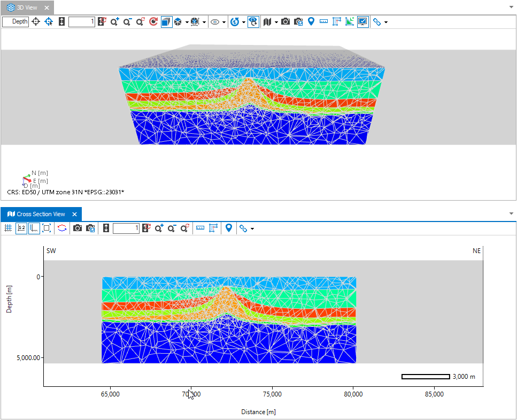Click the red reset rotation icon in 3D View

pos(153,22)
